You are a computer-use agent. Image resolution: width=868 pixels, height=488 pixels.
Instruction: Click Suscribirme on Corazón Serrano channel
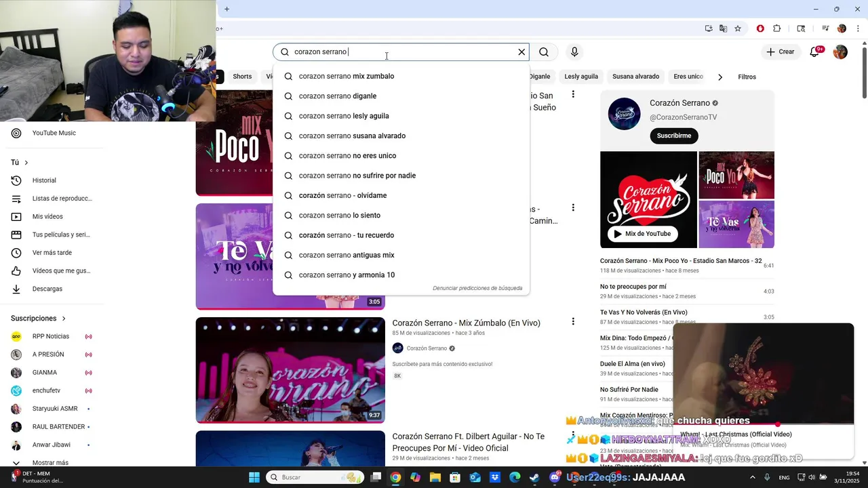pyautogui.click(x=674, y=136)
